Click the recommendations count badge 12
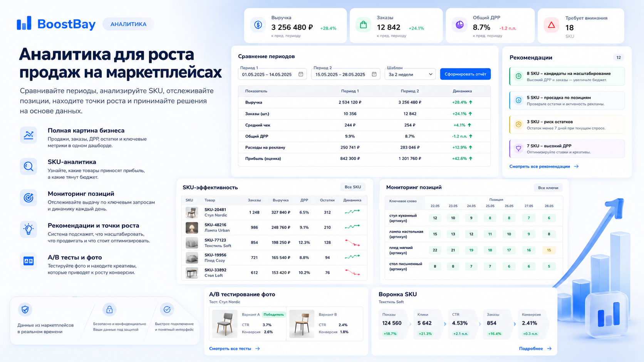Image resolution: width=644 pixels, height=362 pixels. (619, 57)
